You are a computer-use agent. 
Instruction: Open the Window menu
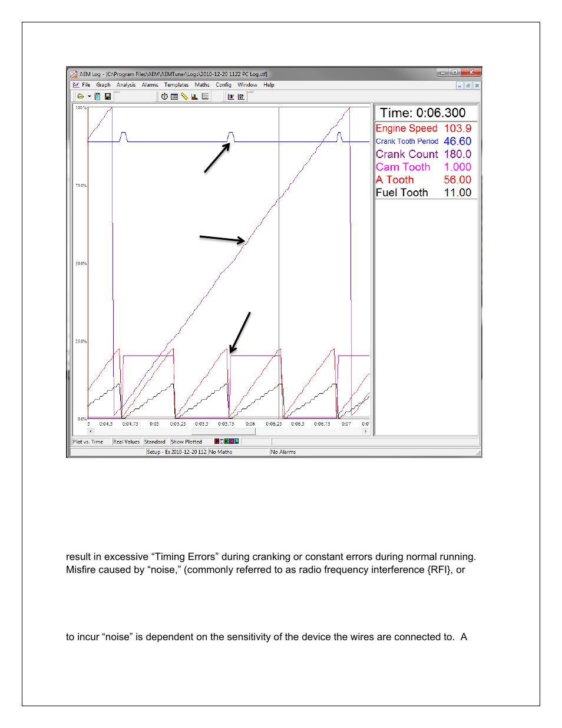tap(247, 85)
